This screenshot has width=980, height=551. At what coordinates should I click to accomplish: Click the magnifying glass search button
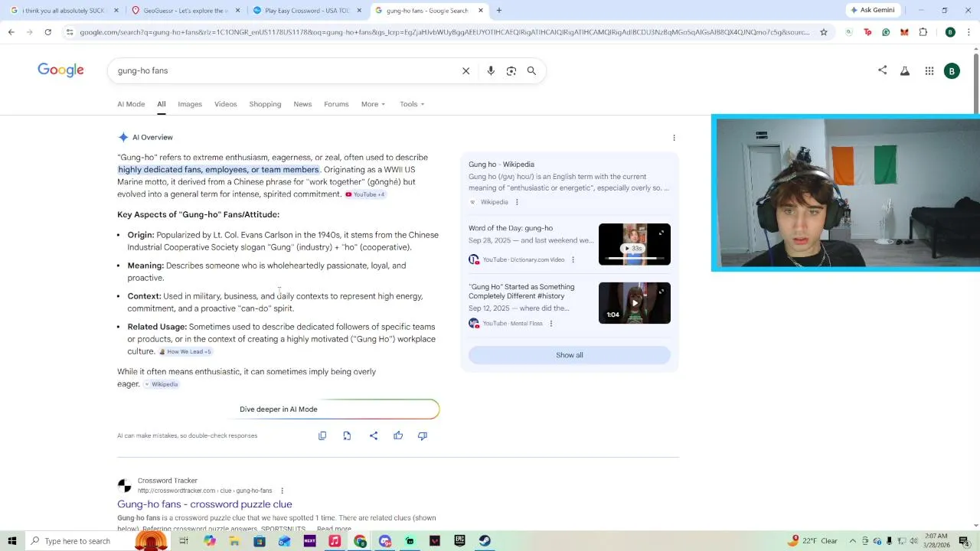tap(531, 70)
